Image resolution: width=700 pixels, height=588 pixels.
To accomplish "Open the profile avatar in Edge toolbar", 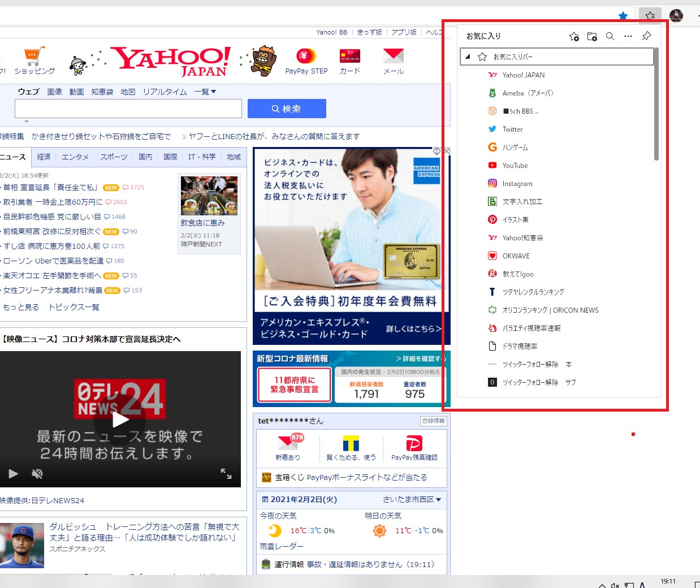I will 676,16.
